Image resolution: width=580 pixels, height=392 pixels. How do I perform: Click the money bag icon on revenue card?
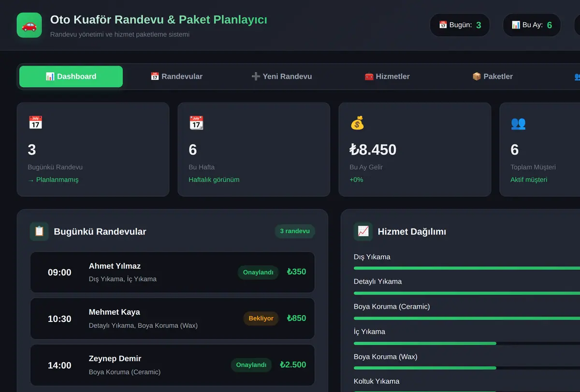pyautogui.click(x=357, y=123)
